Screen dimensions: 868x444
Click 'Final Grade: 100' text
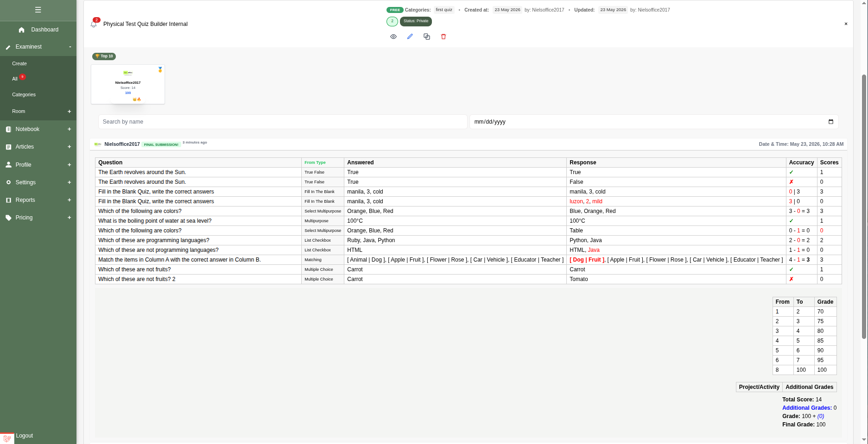tap(804, 425)
